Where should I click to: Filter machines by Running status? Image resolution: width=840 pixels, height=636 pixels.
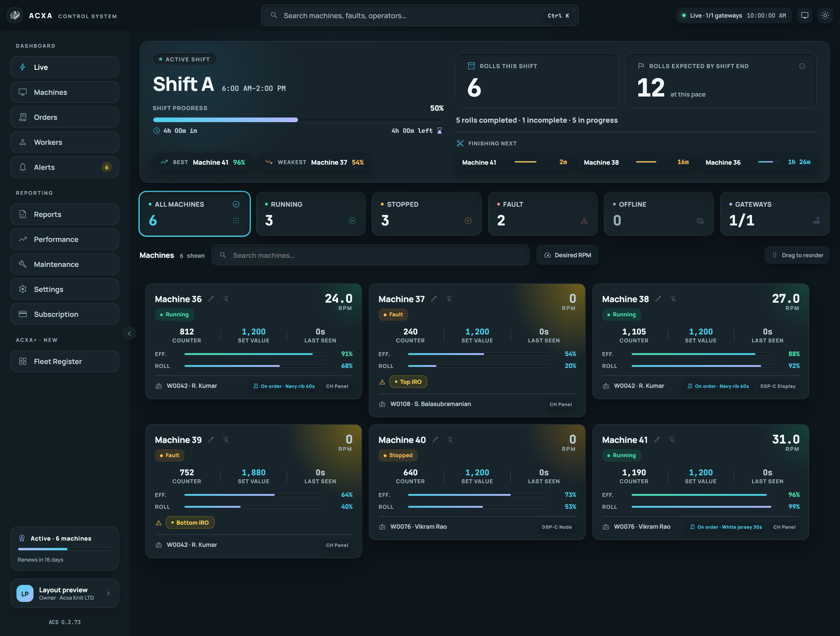tap(311, 214)
